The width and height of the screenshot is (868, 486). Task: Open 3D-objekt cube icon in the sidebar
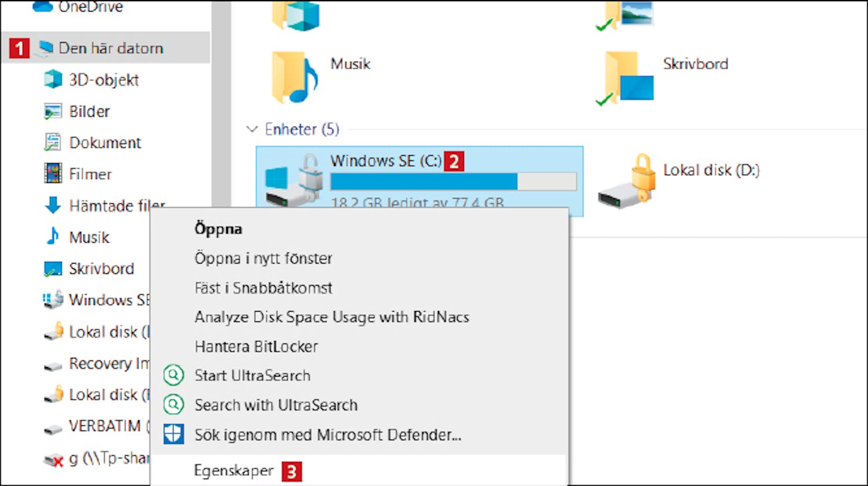click(x=53, y=79)
